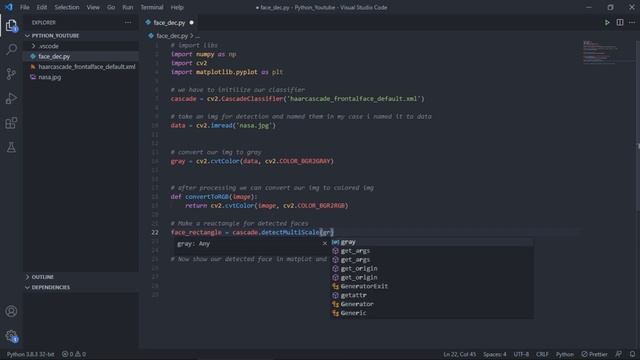
Task: Click Ln 22, Col 45 indicator
Action: [x=460, y=354]
